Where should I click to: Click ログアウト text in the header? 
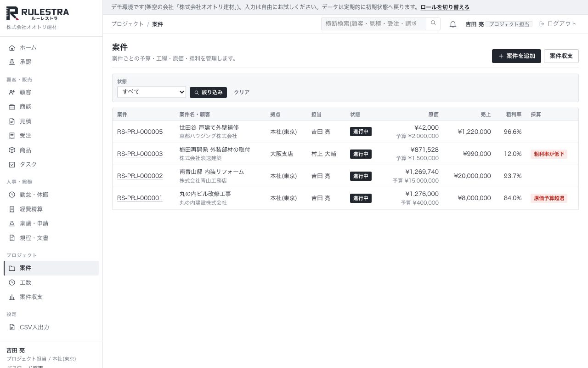tap(562, 24)
